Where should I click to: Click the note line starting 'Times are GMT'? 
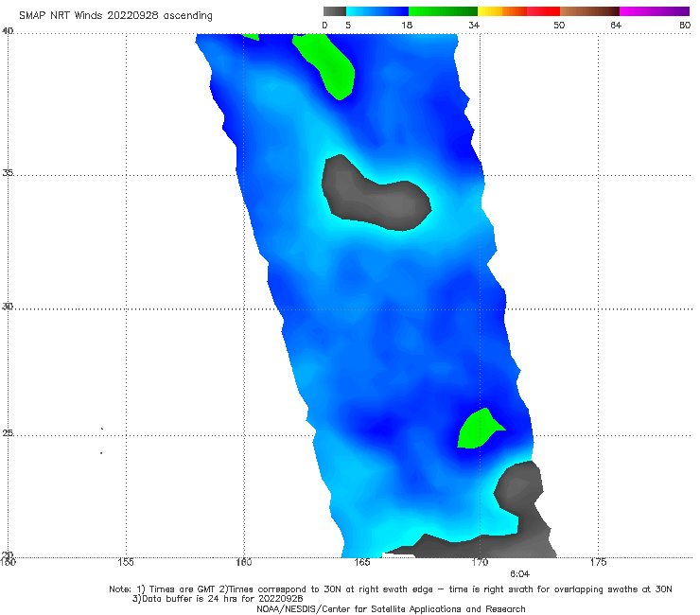[x=390, y=589]
